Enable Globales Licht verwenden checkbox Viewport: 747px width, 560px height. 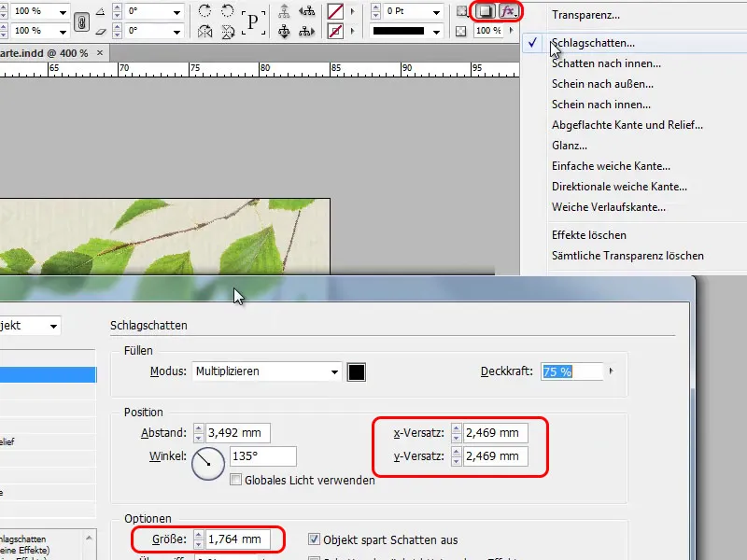click(235, 479)
